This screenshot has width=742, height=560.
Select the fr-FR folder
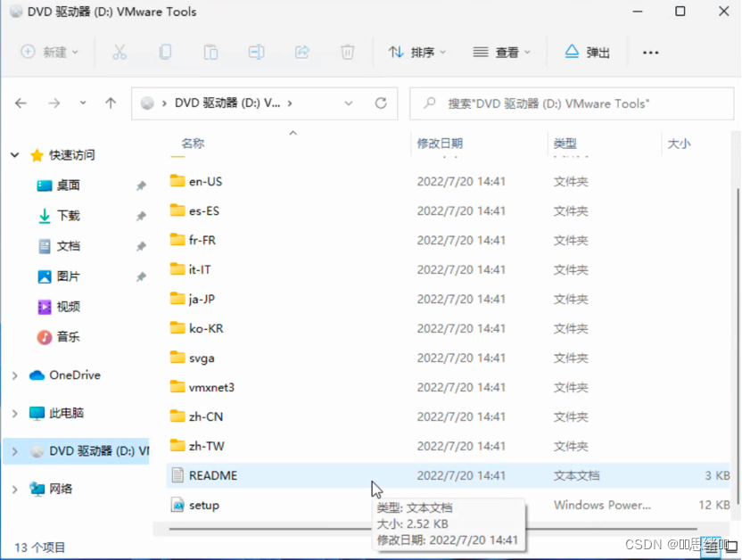(193, 240)
